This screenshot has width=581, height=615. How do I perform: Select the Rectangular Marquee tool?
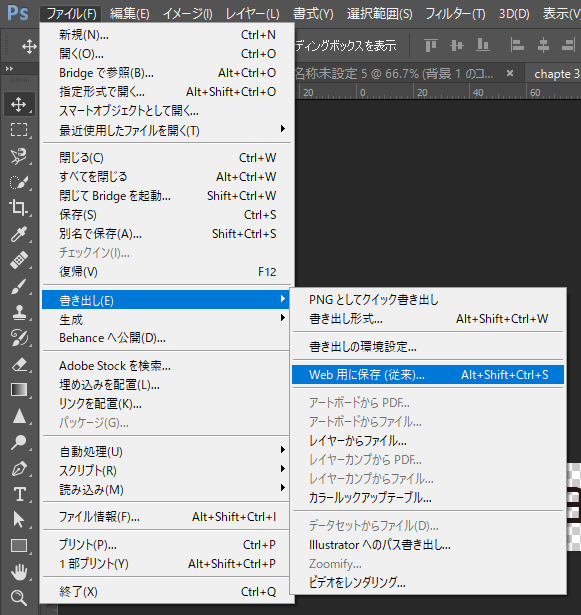pos(19,130)
